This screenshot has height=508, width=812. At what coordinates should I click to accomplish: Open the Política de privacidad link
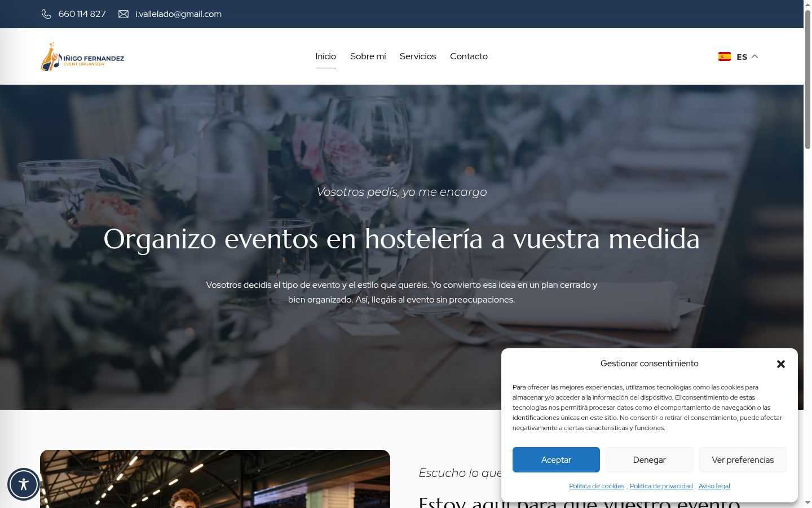[x=661, y=486]
